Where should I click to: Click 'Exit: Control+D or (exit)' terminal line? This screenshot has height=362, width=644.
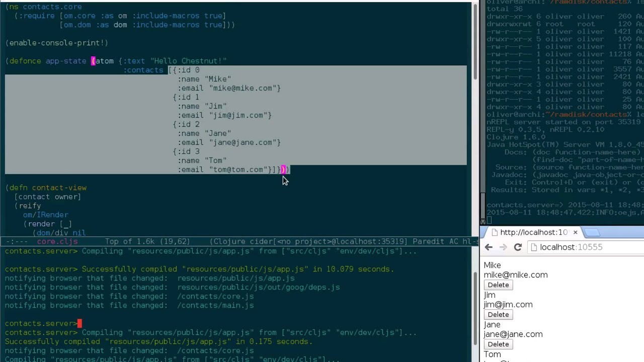(574, 183)
